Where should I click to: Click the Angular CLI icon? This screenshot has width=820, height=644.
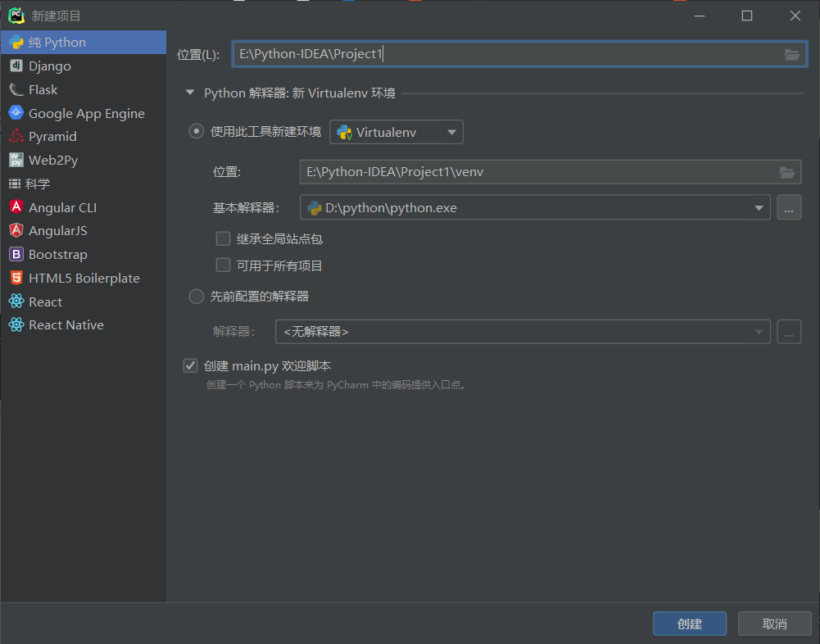pos(16,207)
